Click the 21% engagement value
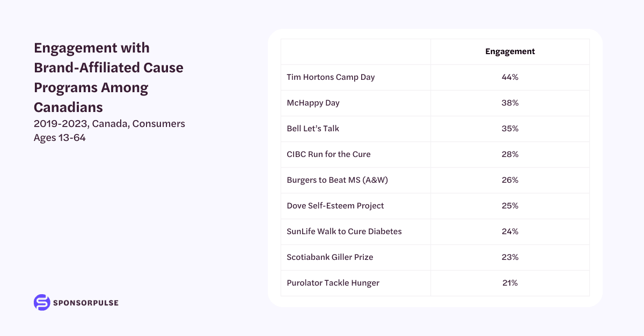 tap(510, 283)
